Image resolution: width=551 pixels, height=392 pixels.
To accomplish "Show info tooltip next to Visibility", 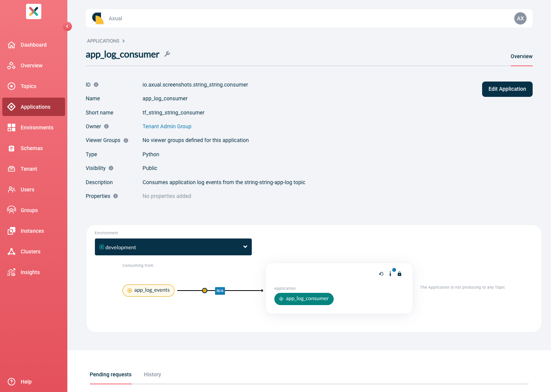I will pyautogui.click(x=111, y=168).
